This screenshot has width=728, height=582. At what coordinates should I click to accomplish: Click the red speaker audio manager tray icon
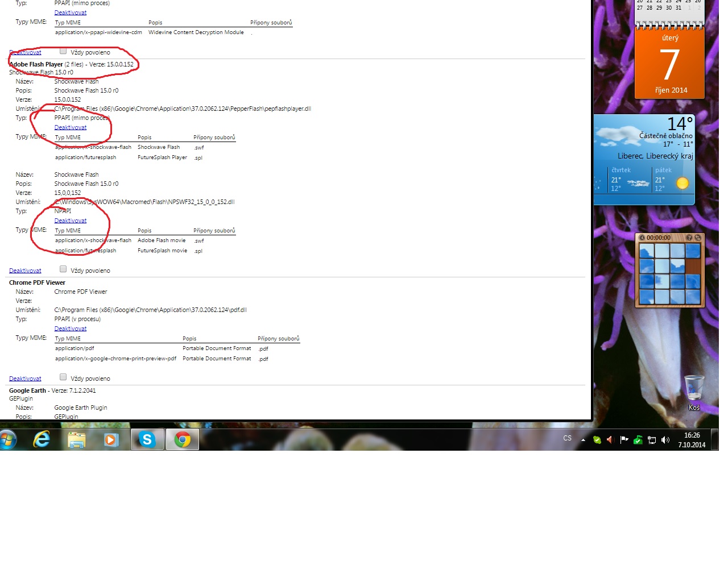coord(610,440)
